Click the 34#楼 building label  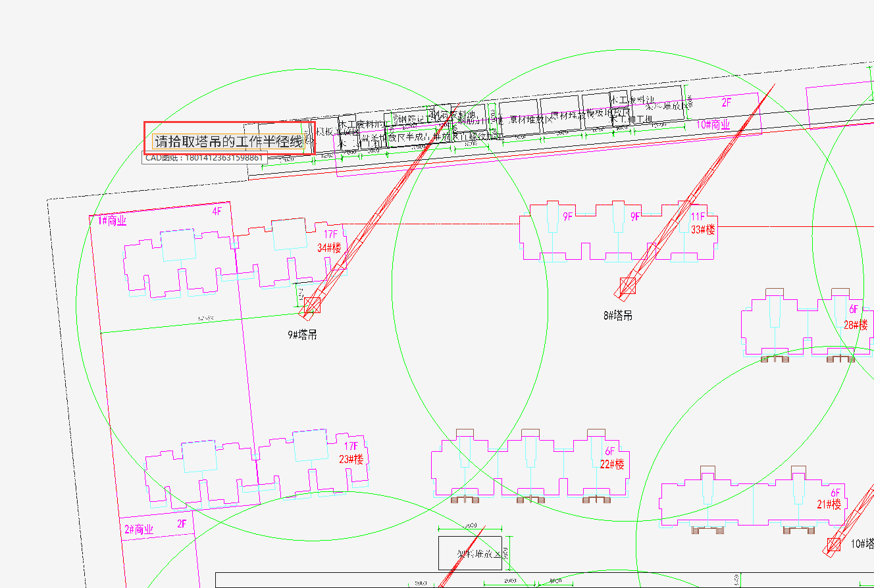coord(329,248)
